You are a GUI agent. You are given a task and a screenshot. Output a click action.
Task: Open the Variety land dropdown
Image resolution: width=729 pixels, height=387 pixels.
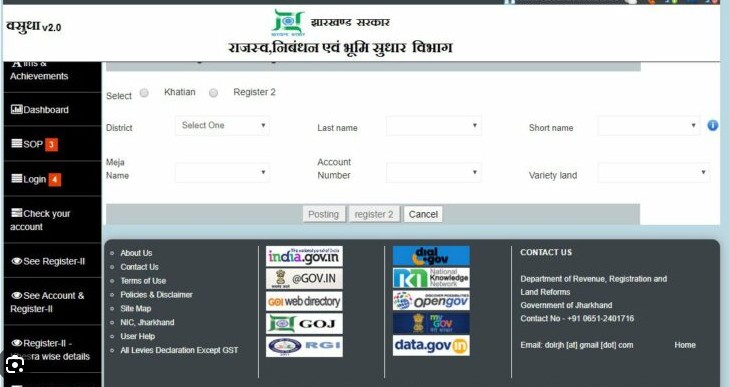point(654,173)
